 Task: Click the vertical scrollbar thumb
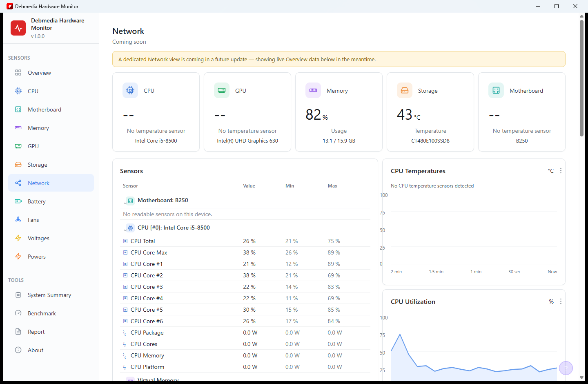coord(581,78)
